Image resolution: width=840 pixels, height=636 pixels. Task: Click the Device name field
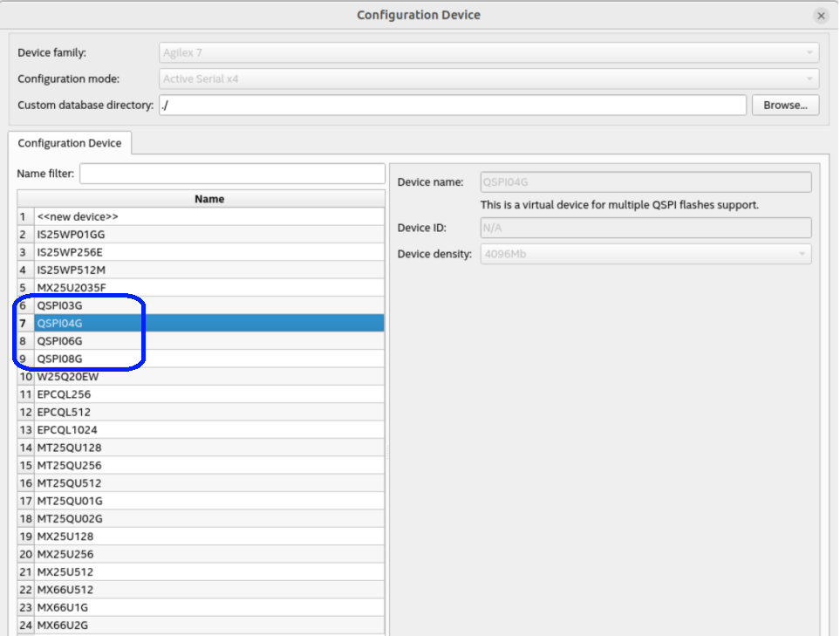click(x=645, y=182)
